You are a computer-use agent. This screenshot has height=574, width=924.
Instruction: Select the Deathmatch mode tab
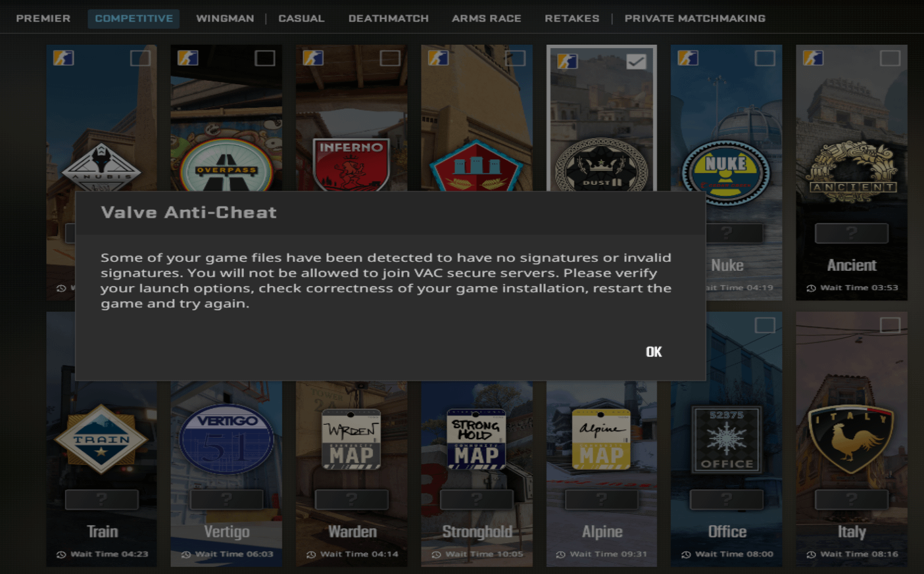388,18
